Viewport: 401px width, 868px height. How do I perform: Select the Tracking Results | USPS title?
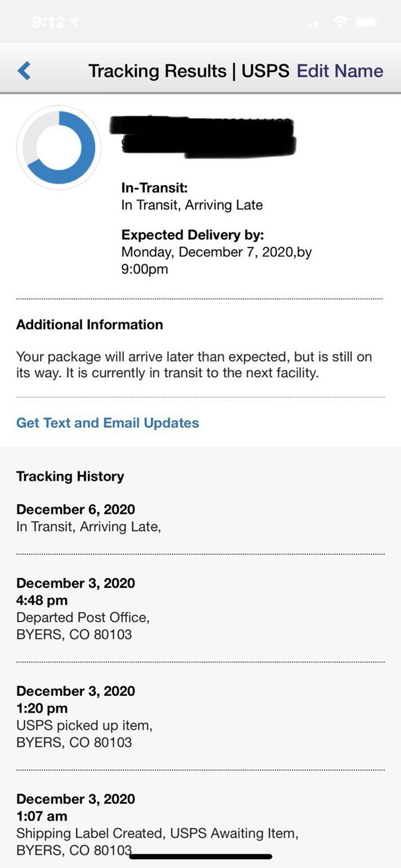coord(189,71)
